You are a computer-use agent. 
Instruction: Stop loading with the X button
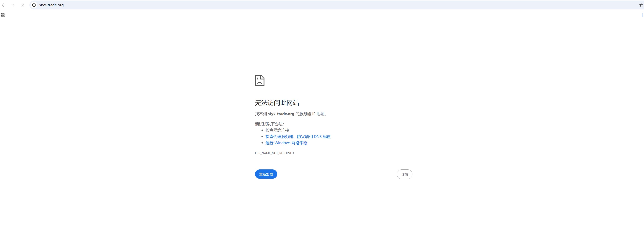23,5
